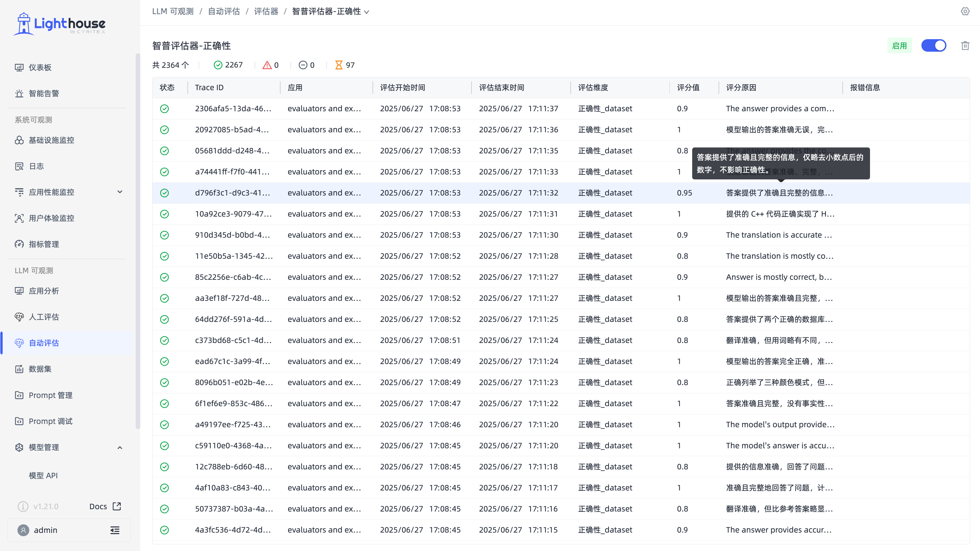Click the Trace ID column header
980x551 pixels.
point(209,88)
